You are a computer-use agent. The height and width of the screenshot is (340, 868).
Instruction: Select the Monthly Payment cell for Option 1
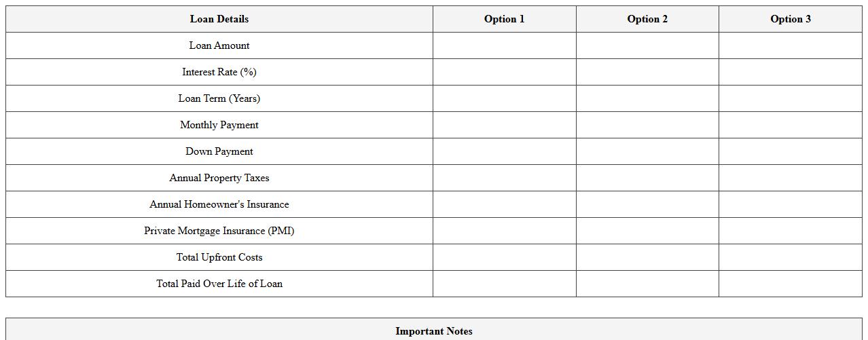point(504,125)
